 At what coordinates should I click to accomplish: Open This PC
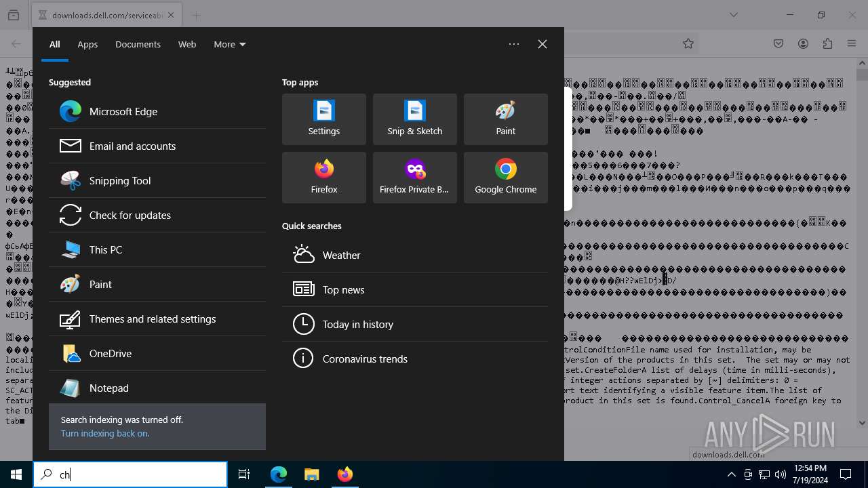pyautogui.click(x=157, y=250)
